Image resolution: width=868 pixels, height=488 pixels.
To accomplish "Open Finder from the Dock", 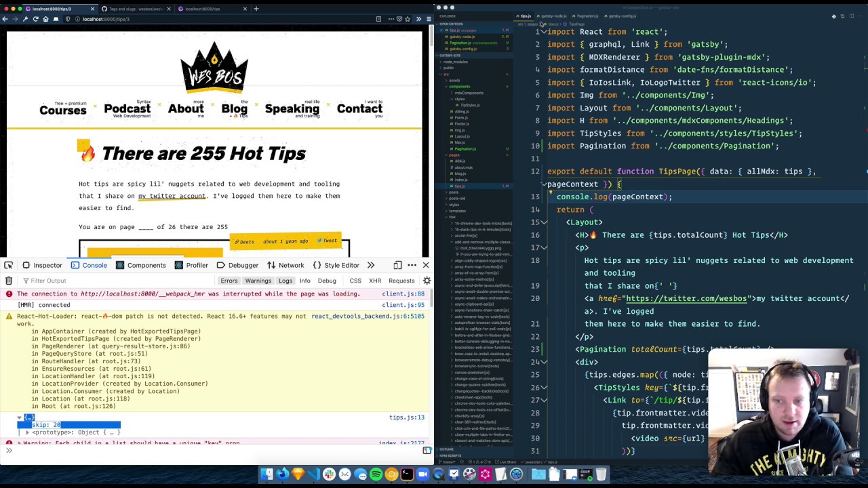I will pyautogui.click(x=267, y=474).
